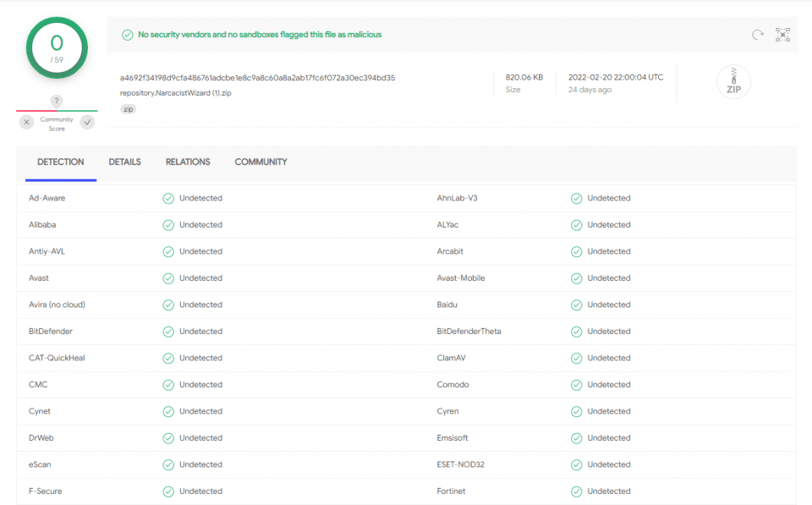Click the Undetected check icon for BitDefender
Viewport: 812px width, 505px height.
[x=168, y=332]
